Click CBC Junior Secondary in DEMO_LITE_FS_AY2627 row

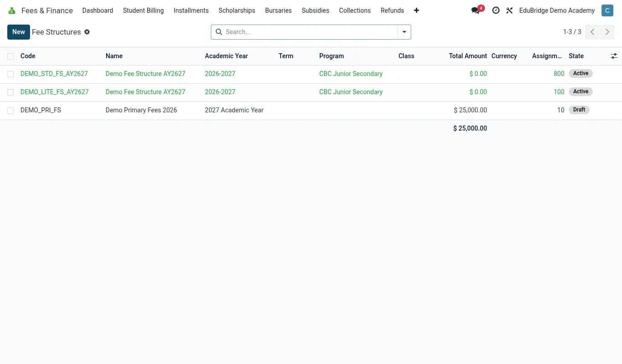click(351, 92)
